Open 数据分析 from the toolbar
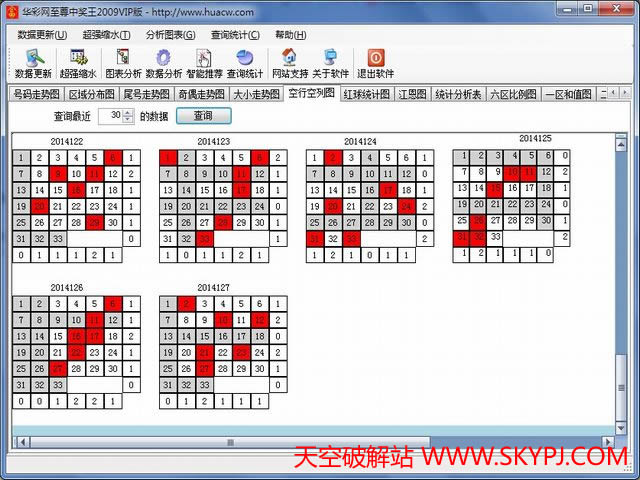 click(x=164, y=63)
